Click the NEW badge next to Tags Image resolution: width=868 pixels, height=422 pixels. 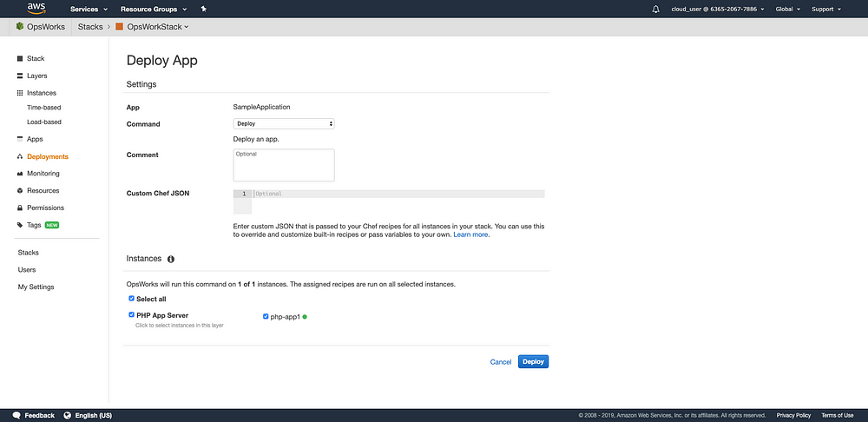[x=52, y=225]
